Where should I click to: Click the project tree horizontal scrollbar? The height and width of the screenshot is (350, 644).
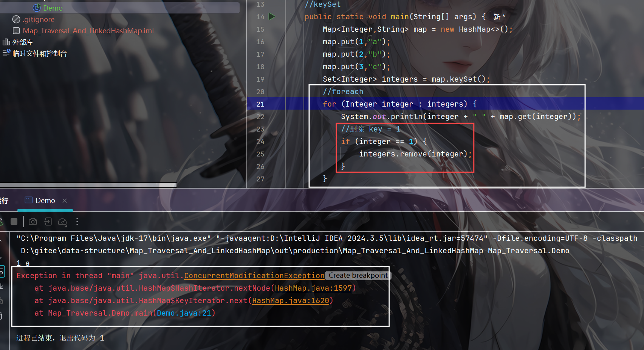pos(88,185)
